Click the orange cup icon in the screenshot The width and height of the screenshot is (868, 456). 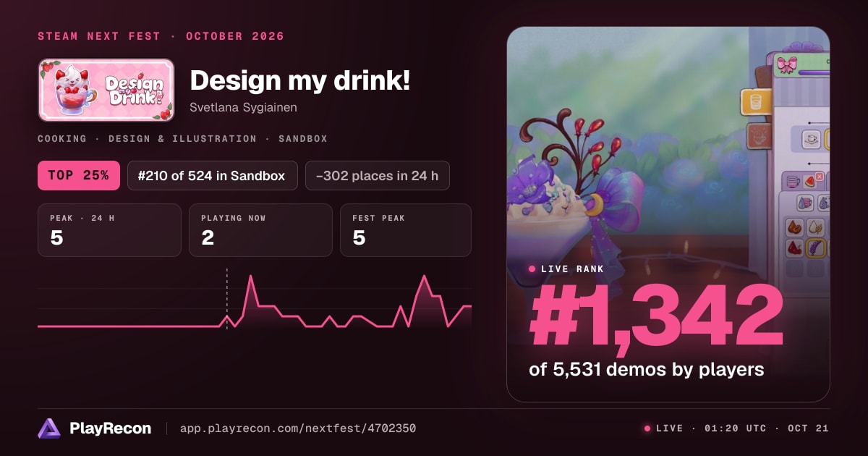coord(756,102)
